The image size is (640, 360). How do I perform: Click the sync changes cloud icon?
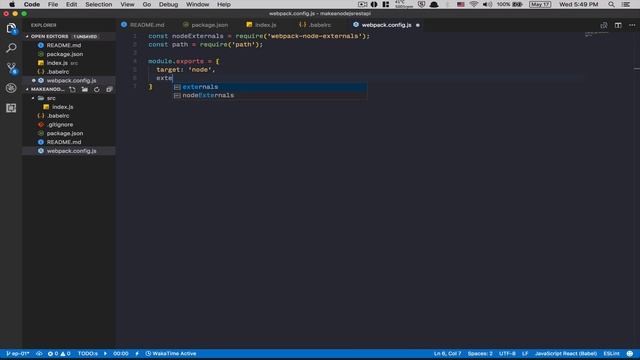(39, 353)
